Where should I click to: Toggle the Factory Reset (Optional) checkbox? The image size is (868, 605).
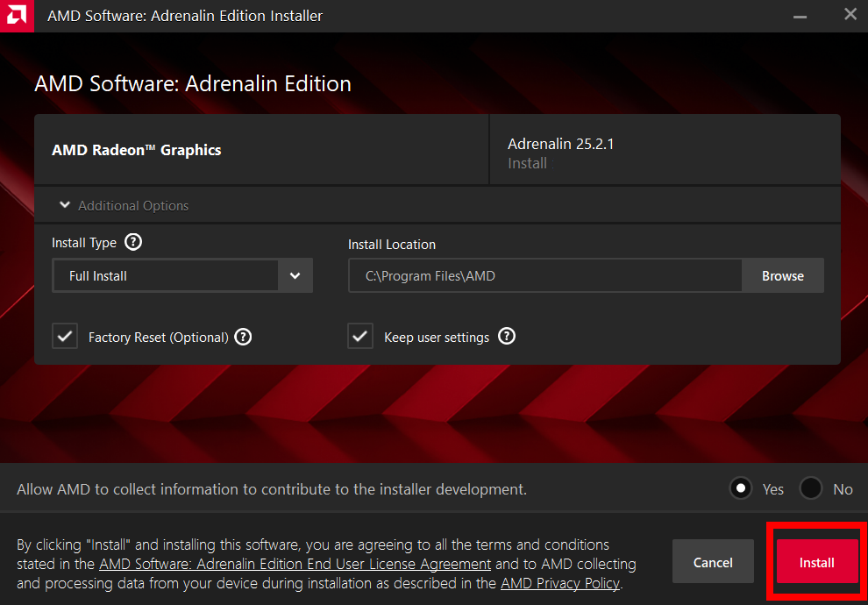(65, 337)
